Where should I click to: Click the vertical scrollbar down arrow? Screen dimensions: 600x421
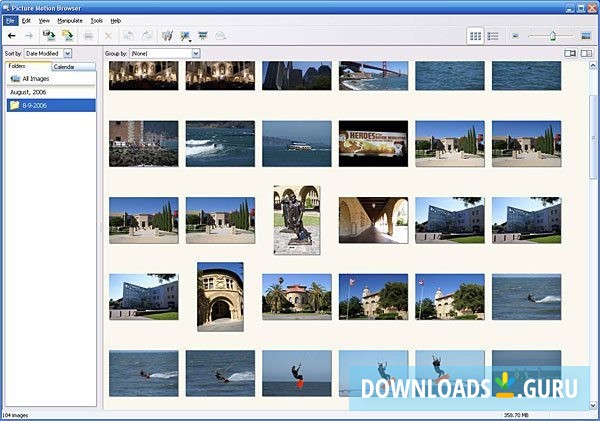coord(593,405)
